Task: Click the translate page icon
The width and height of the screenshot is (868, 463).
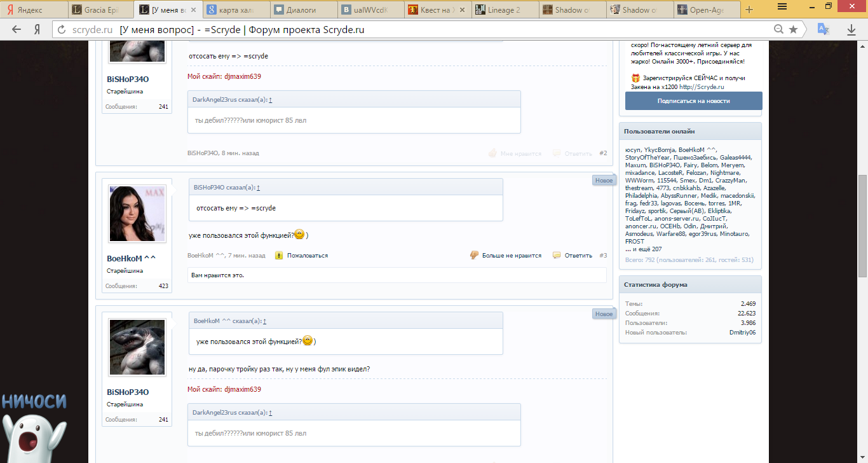Action: pyautogui.click(x=823, y=29)
